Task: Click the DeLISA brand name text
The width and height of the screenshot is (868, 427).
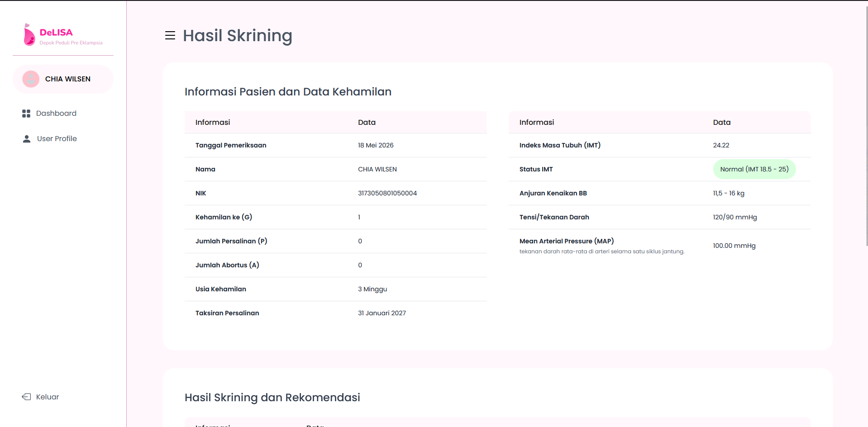Action: (x=56, y=32)
